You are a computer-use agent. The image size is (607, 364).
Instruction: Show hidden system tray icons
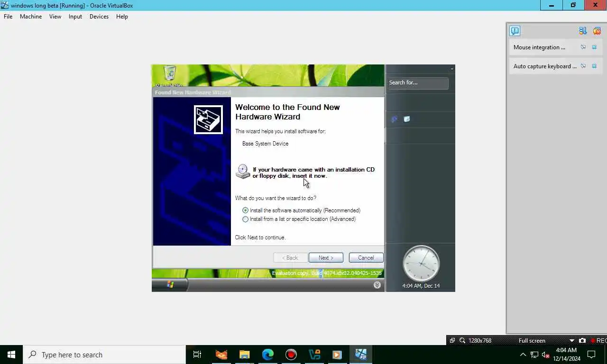523,355
